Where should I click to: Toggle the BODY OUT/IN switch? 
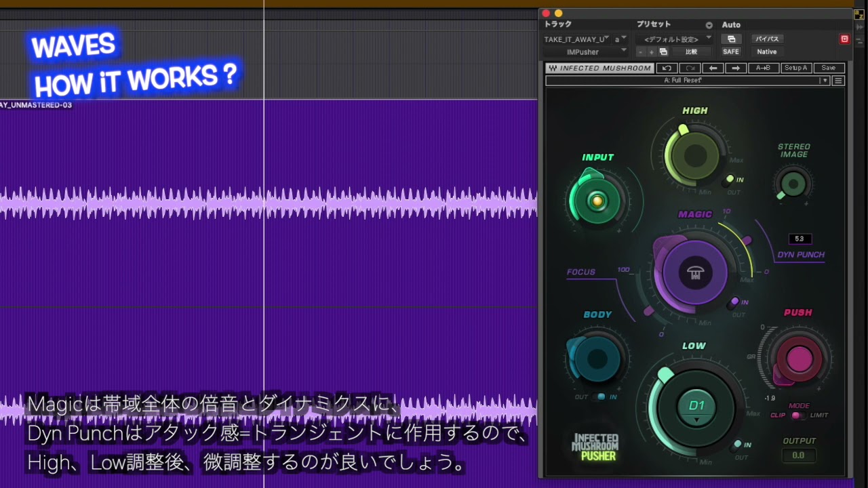coord(599,396)
